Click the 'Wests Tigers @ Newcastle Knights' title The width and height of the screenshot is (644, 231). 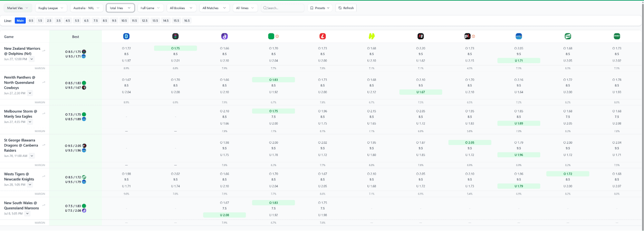coord(19,177)
